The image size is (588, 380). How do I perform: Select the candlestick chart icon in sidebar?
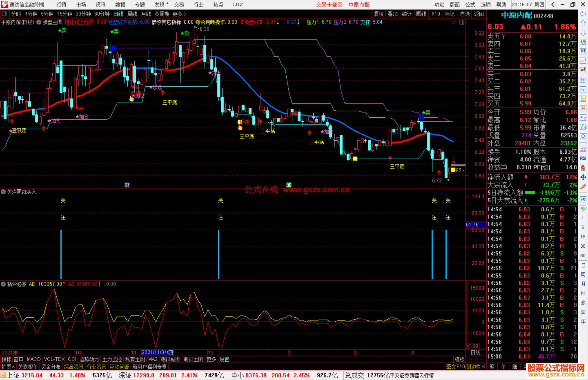[x=583, y=70]
